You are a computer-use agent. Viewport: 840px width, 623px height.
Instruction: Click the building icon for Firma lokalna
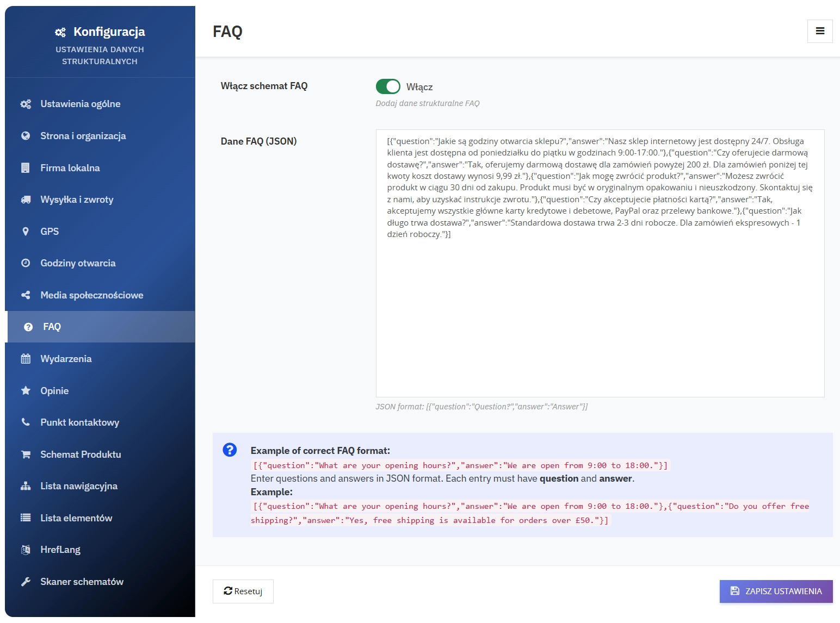pyautogui.click(x=26, y=168)
